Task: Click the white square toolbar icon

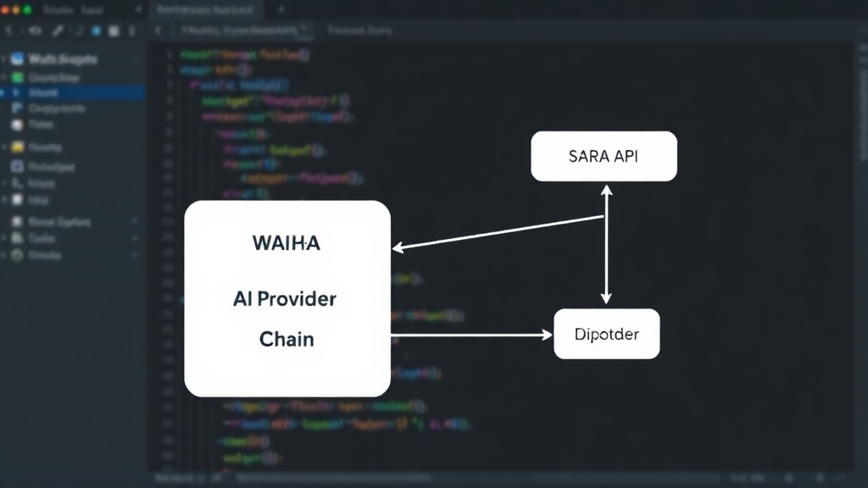Action: point(114,31)
